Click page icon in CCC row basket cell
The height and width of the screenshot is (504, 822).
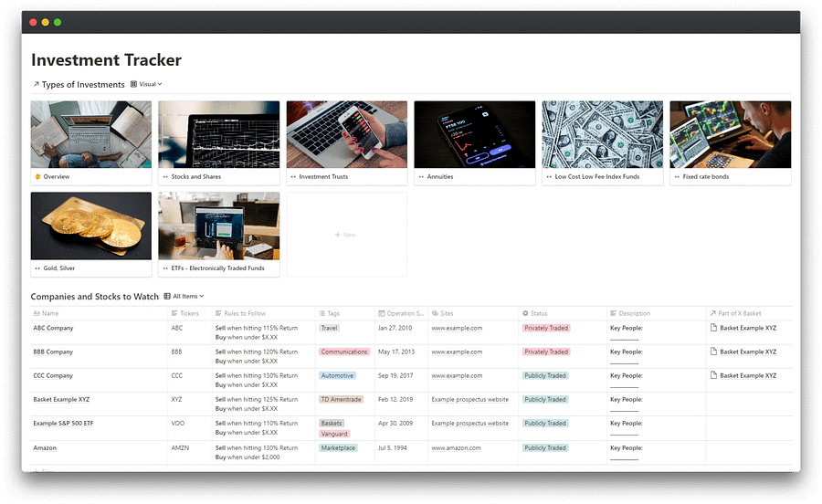pos(713,375)
